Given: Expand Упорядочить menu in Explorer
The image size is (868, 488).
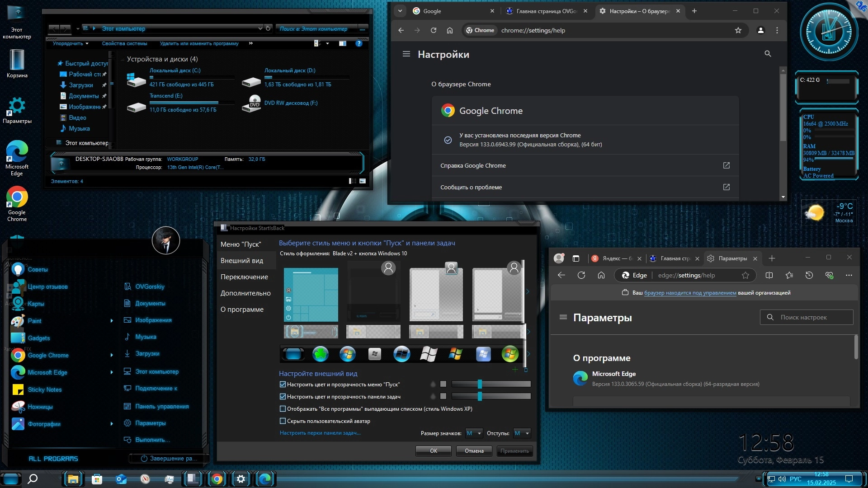Looking at the screenshot, I should pyautogui.click(x=71, y=44).
